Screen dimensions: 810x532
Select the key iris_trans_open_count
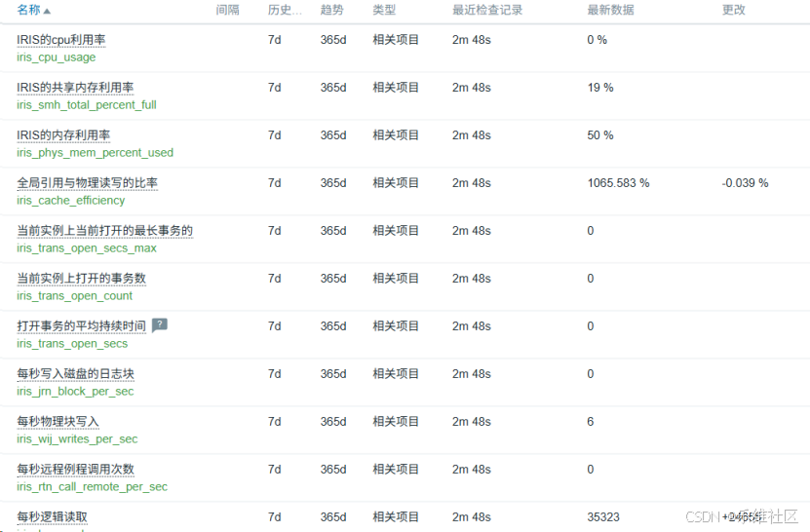[x=74, y=296]
